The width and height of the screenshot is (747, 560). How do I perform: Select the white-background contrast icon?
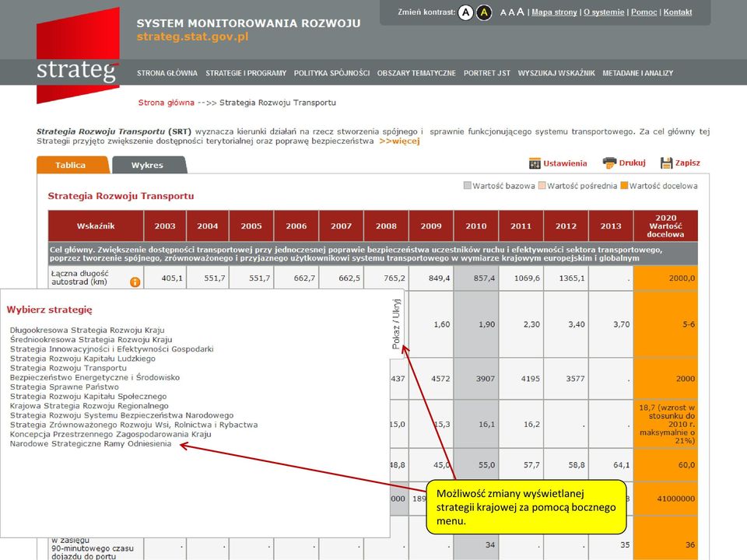click(x=465, y=12)
